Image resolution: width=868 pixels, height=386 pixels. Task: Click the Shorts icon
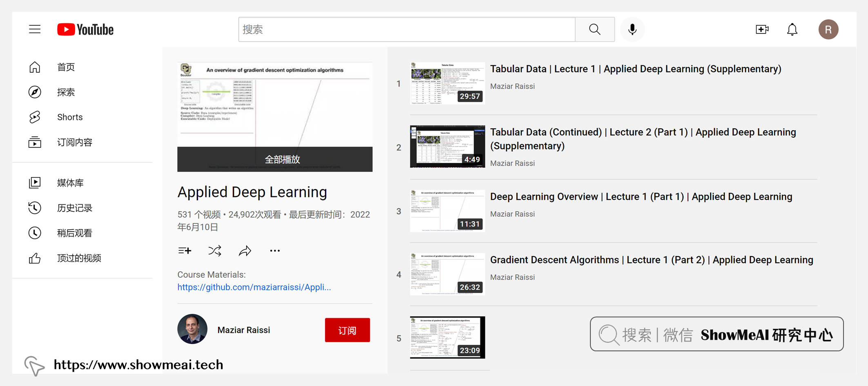[x=35, y=117]
